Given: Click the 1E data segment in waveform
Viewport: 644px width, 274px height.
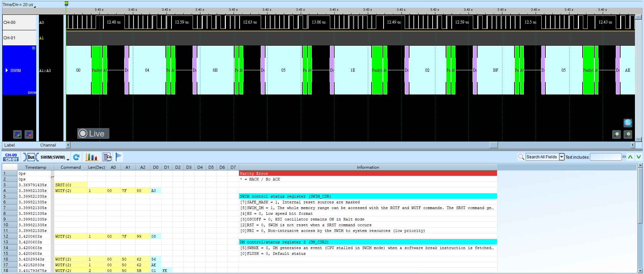Looking at the screenshot, I should 353,70.
